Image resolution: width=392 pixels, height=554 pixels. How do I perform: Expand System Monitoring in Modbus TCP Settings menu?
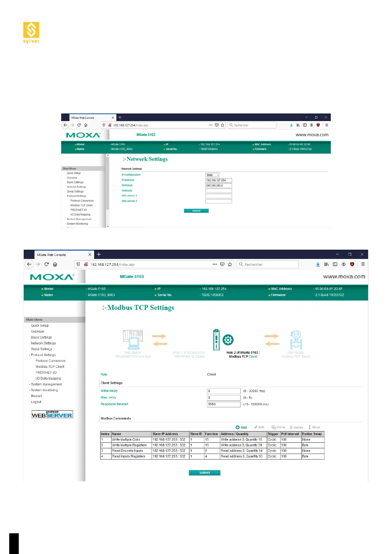43,390
